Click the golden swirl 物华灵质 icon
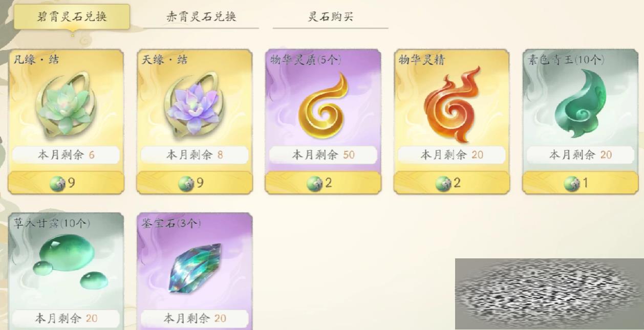This screenshot has width=644, height=330. pos(323,105)
